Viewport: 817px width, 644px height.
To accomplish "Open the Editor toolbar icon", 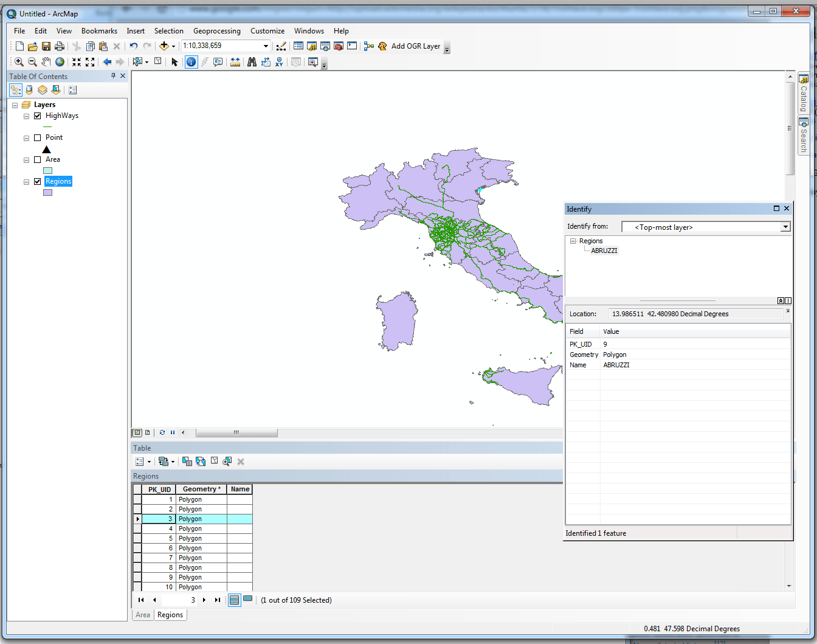I will tap(281, 46).
